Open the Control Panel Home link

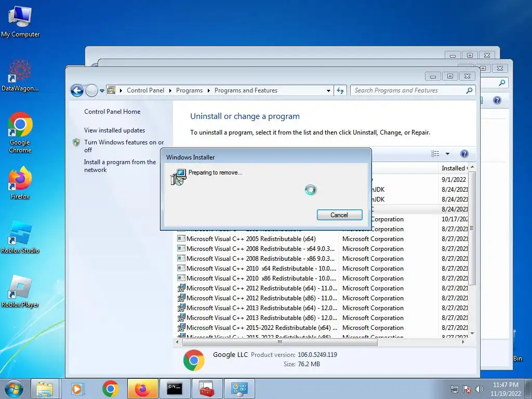point(112,112)
